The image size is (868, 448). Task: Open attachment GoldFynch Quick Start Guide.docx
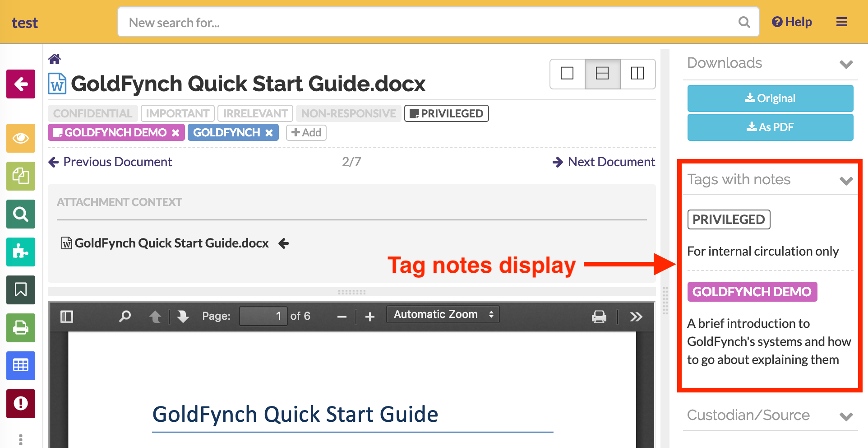(172, 243)
